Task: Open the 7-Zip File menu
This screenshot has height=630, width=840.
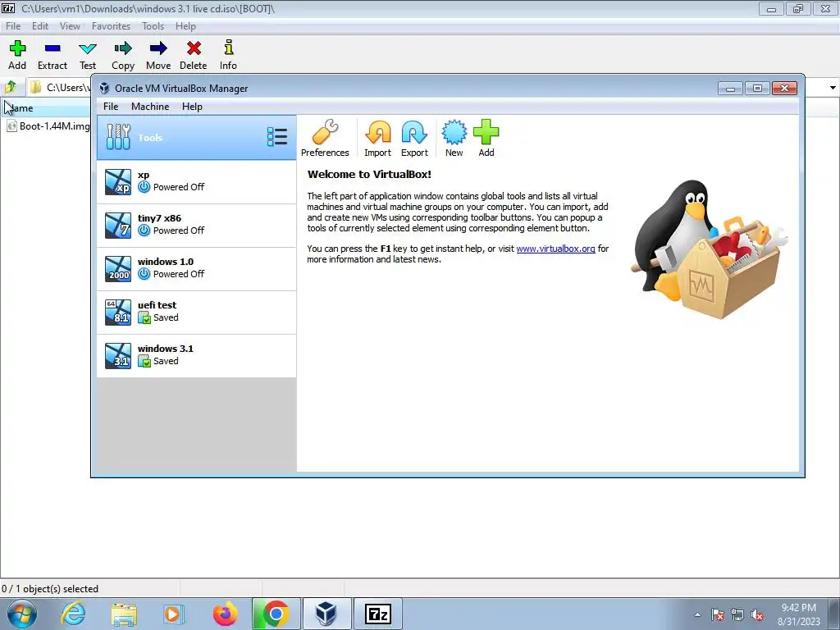Action: [x=13, y=25]
